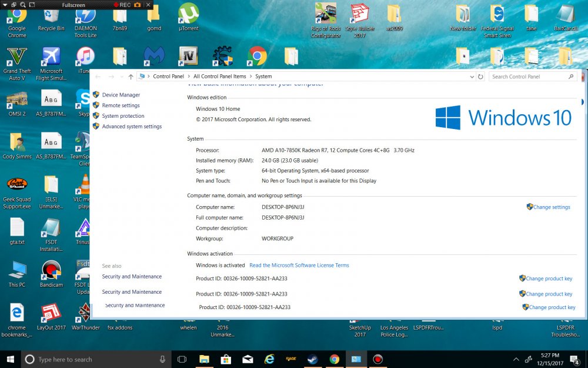Click the Back arrow in Control Panel
Viewport: 588px width, 368px height.
tap(98, 77)
